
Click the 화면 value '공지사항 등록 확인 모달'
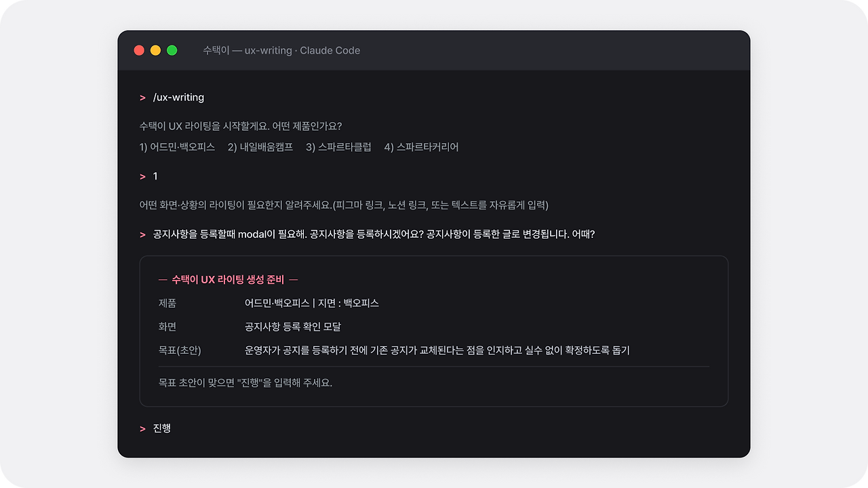(293, 327)
